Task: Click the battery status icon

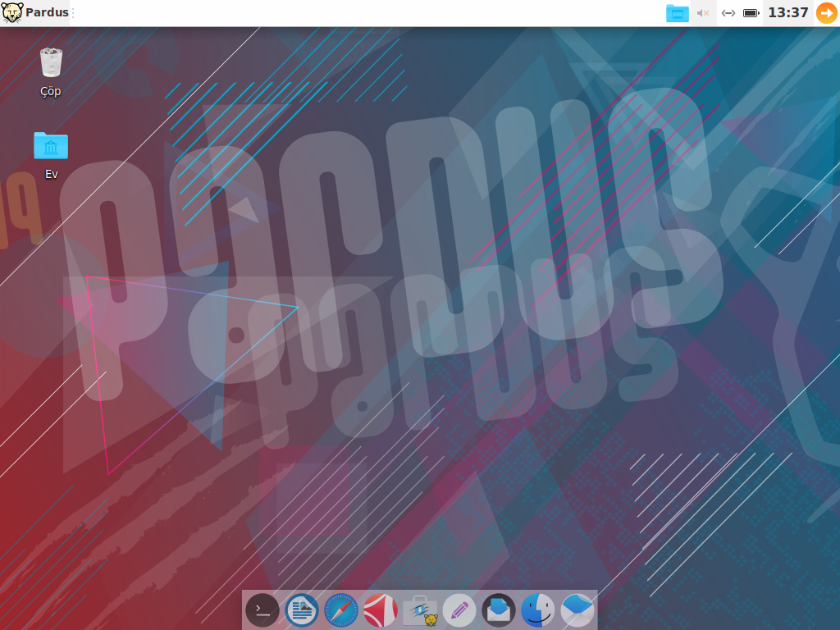Action: (751, 13)
